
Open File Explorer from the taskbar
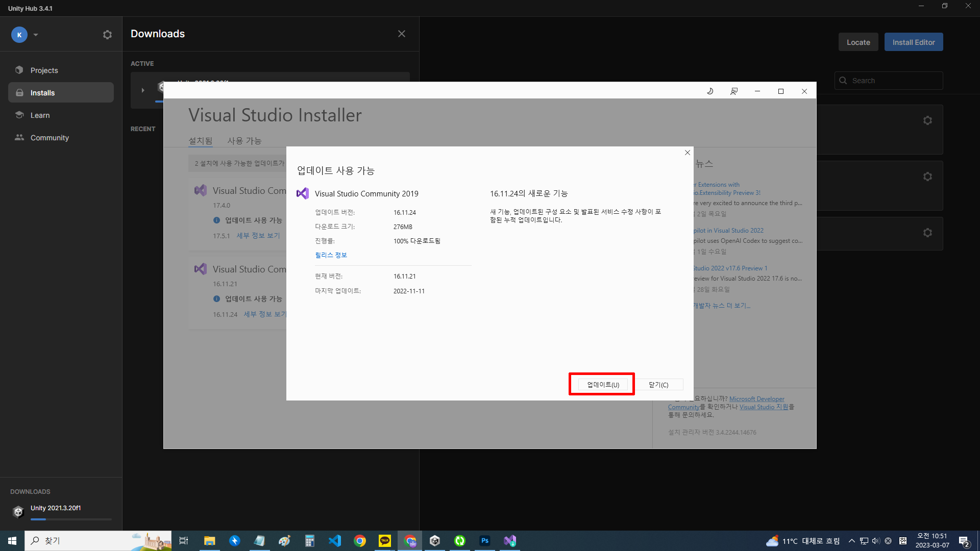click(x=209, y=541)
